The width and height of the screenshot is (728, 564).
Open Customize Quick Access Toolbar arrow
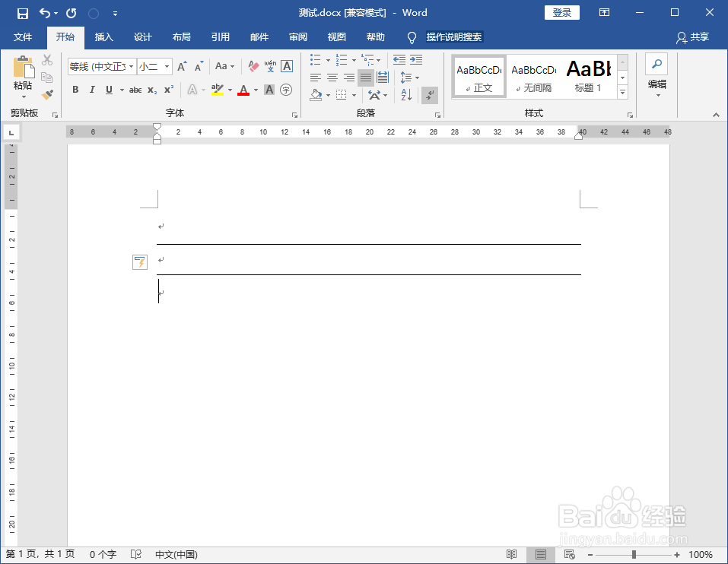click(x=115, y=14)
